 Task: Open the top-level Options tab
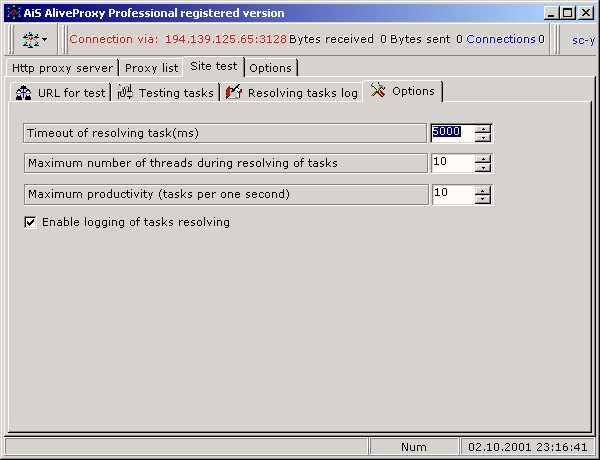pyautogui.click(x=271, y=68)
